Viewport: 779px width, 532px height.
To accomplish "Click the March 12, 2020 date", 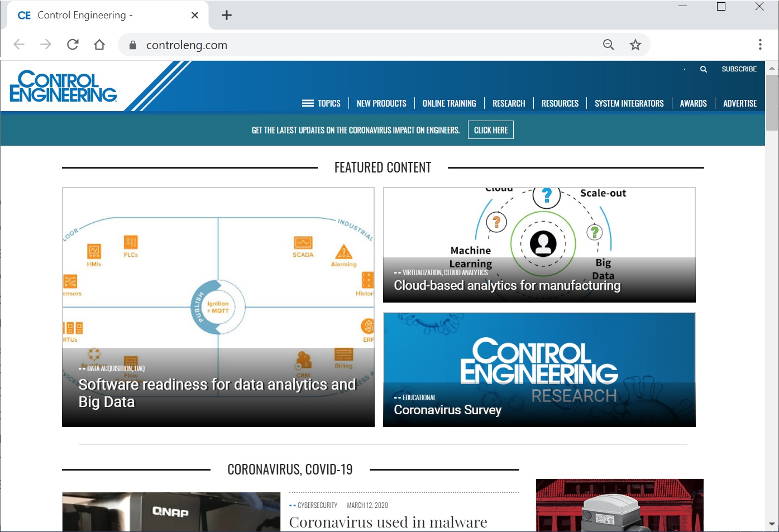I will pos(367,505).
